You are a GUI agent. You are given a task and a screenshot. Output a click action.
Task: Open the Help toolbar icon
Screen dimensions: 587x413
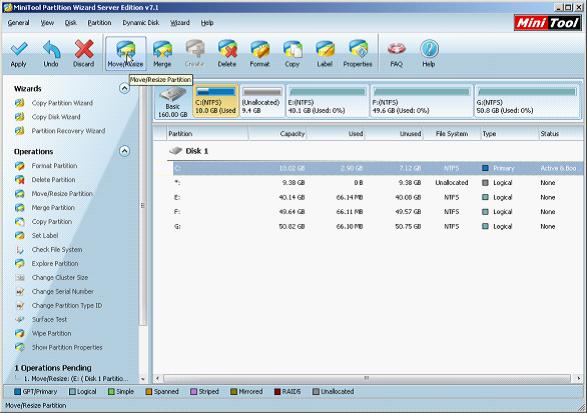(429, 49)
